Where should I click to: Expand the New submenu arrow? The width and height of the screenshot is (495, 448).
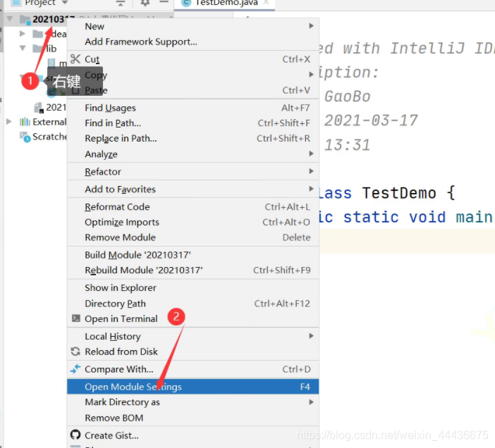[311, 26]
